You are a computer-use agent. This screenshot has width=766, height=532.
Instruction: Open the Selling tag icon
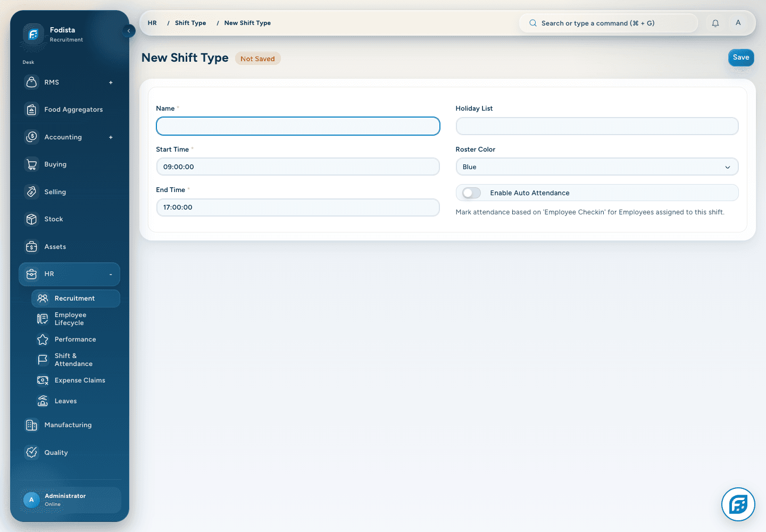click(x=32, y=192)
